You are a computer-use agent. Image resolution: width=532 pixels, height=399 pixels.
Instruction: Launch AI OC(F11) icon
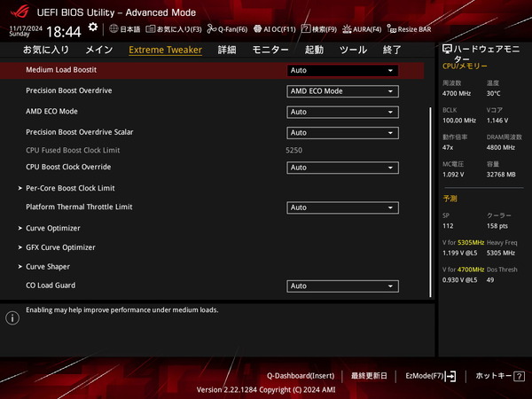tap(257, 29)
